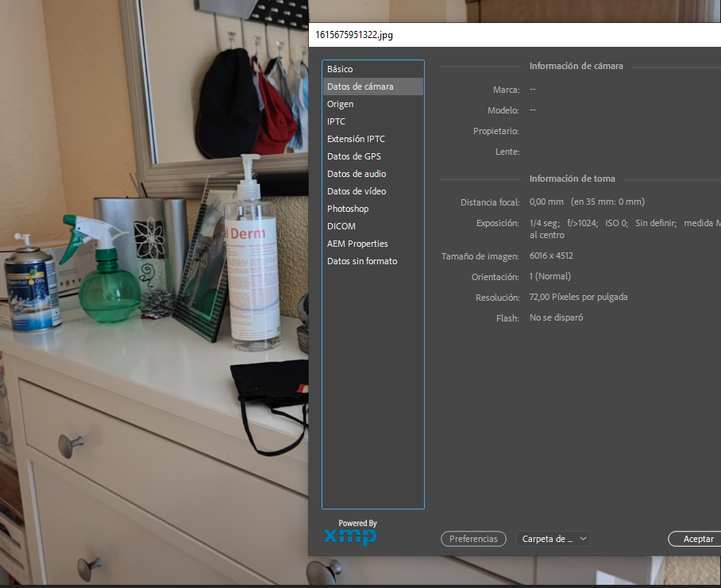This screenshot has width=721, height=588.
Task: Switch to the Origen section
Action: [x=372, y=104]
